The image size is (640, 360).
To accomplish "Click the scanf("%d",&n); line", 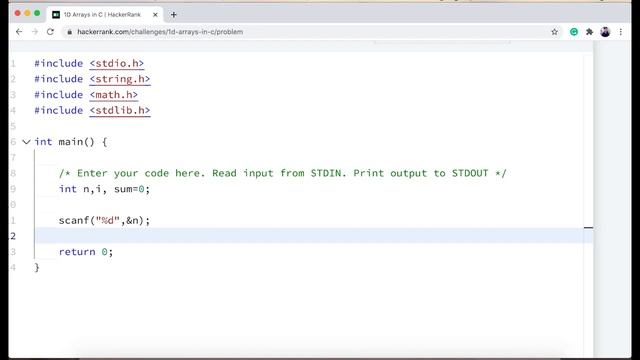I will coord(104,220).
